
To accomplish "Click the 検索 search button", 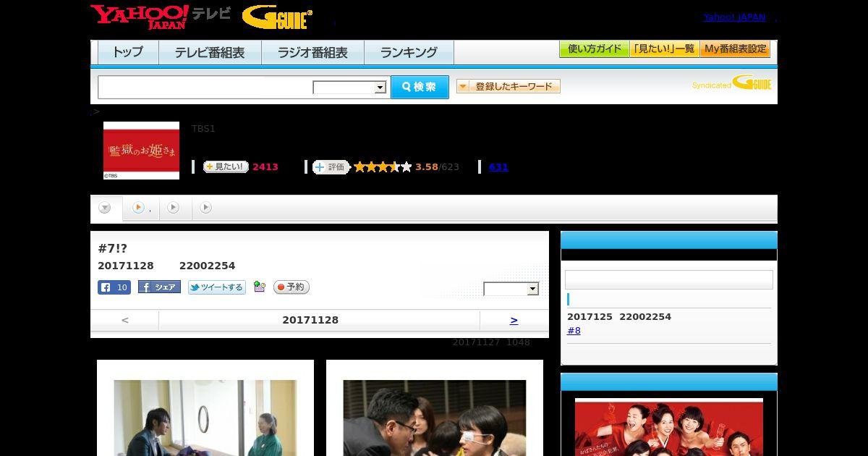I will [420, 87].
